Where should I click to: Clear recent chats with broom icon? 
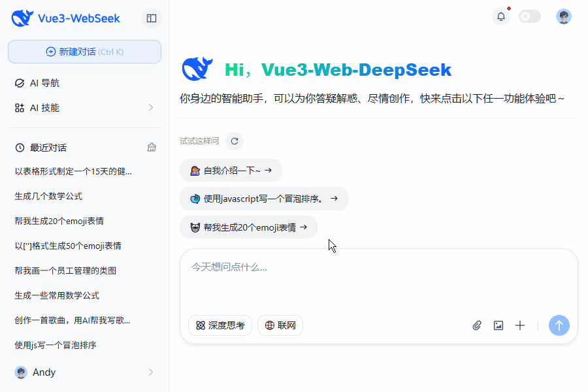pyautogui.click(x=152, y=147)
